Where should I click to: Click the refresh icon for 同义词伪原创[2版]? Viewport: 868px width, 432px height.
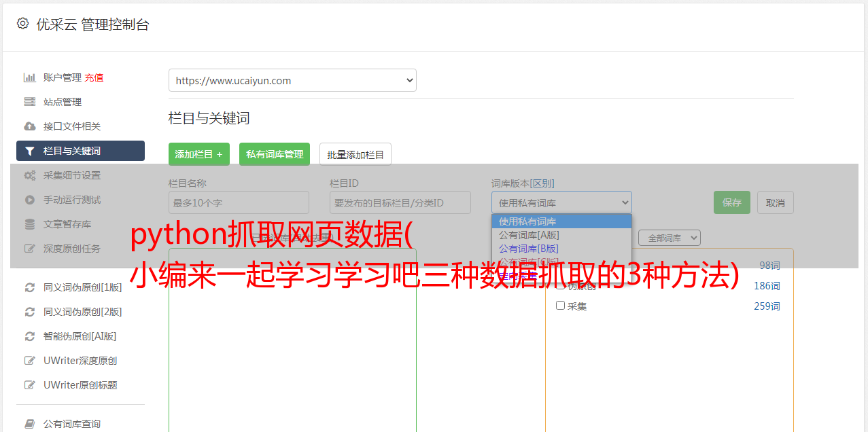pos(30,312)
